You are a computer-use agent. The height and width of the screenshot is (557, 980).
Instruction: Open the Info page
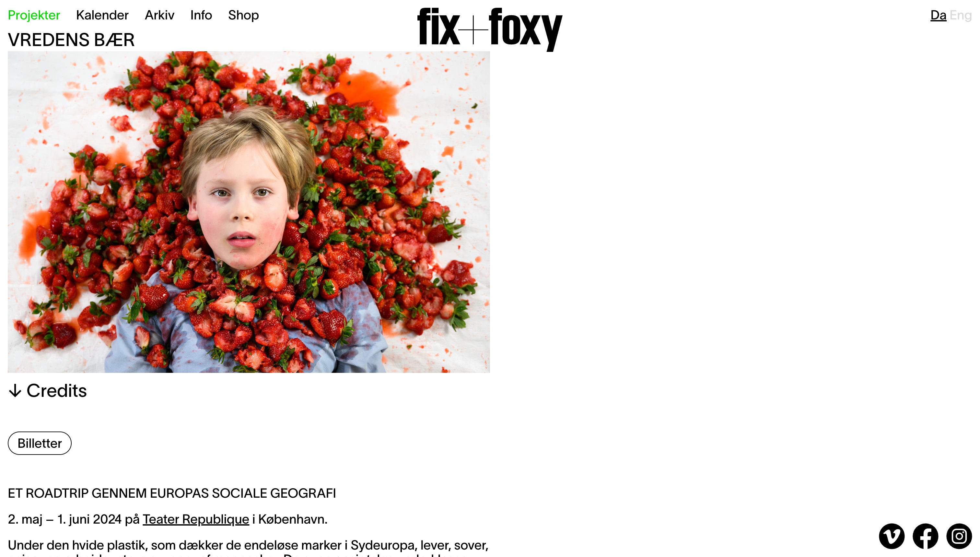[x=201, y=15]
